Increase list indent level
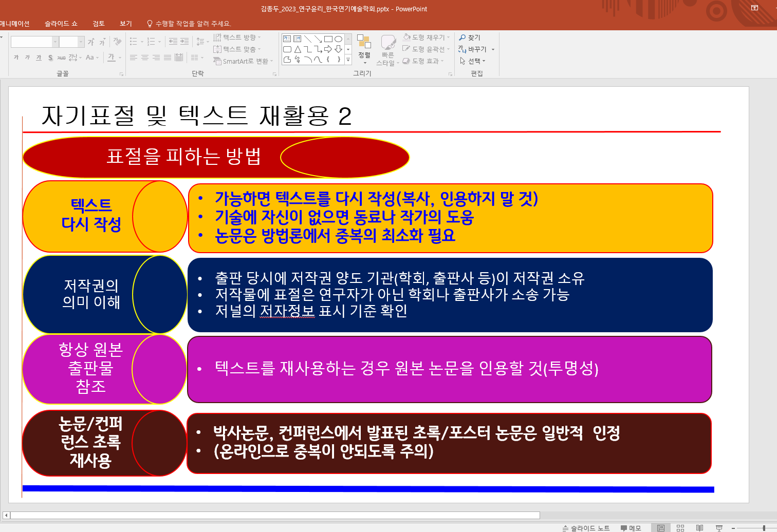 [184, 42]
